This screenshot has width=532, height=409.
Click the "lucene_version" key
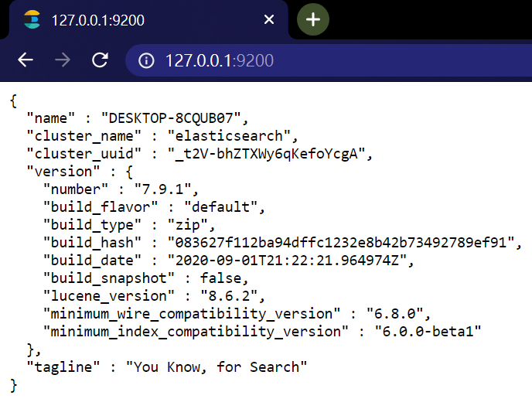109,296
